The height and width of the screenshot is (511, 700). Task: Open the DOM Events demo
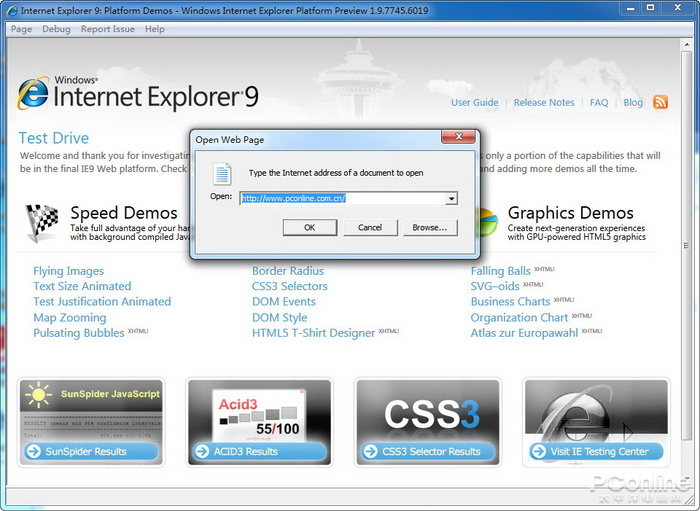[284, 302]
